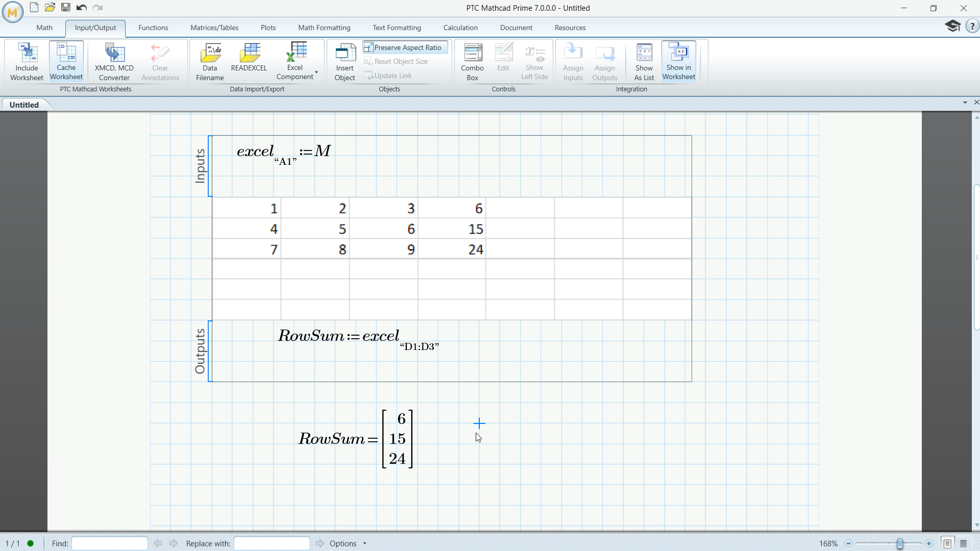Switch to the Functions tab
This screenshot has height=551, width=980.
click(153, 28)
